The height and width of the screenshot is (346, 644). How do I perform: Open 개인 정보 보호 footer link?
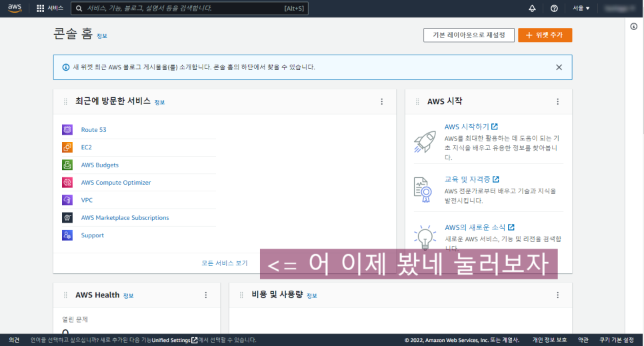[x=549, y=340]
